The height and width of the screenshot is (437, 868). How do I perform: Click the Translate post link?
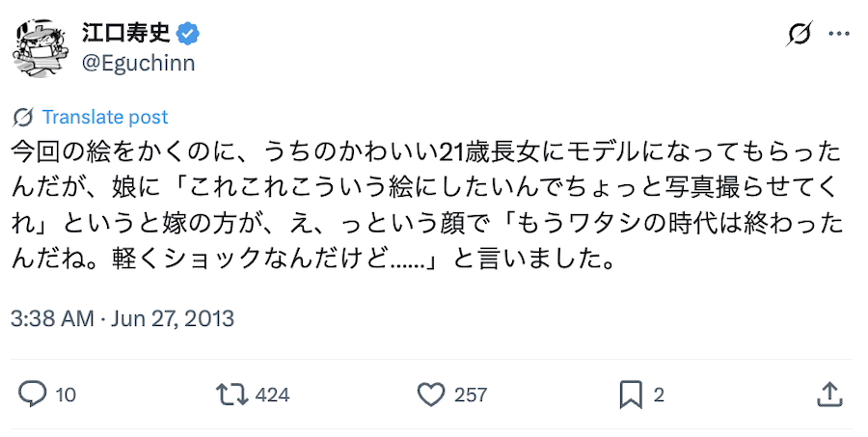coord(105,118)
